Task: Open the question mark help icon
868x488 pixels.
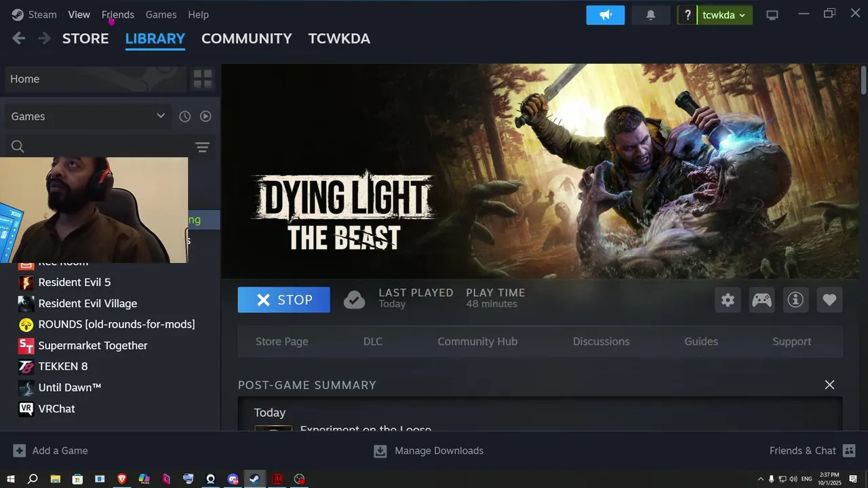Action: click(x=688, y=15)
